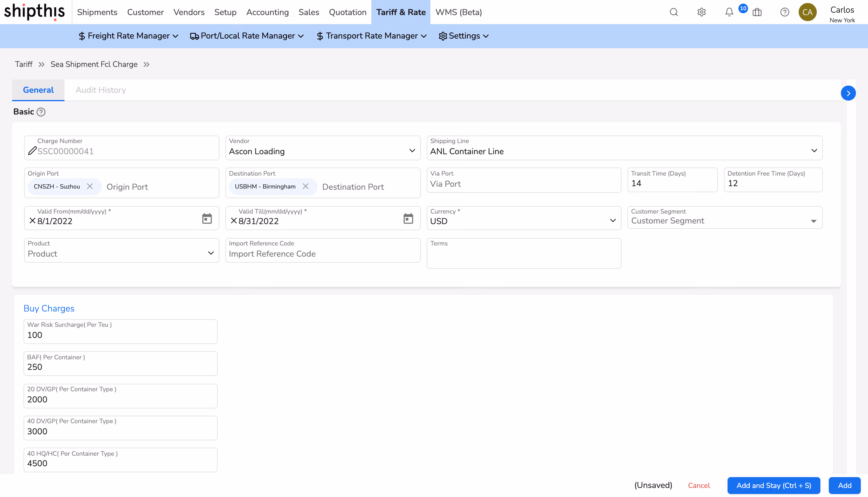Screen dimensions: 868x497
Task: Open the Customer menu
Action: 146,12
